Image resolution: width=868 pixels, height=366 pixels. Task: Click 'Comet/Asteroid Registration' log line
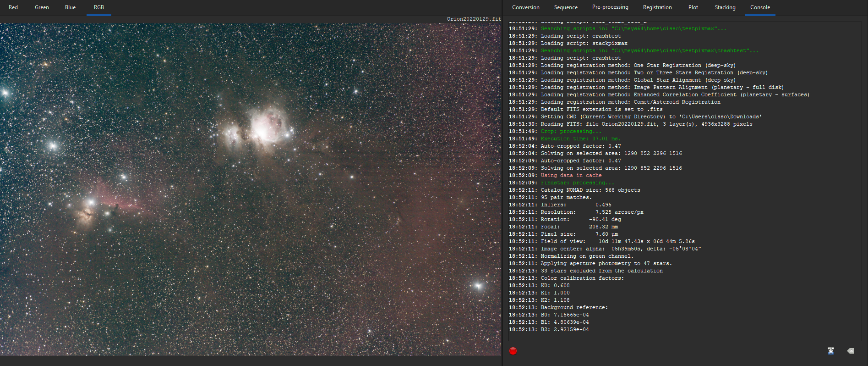point(614,102)
